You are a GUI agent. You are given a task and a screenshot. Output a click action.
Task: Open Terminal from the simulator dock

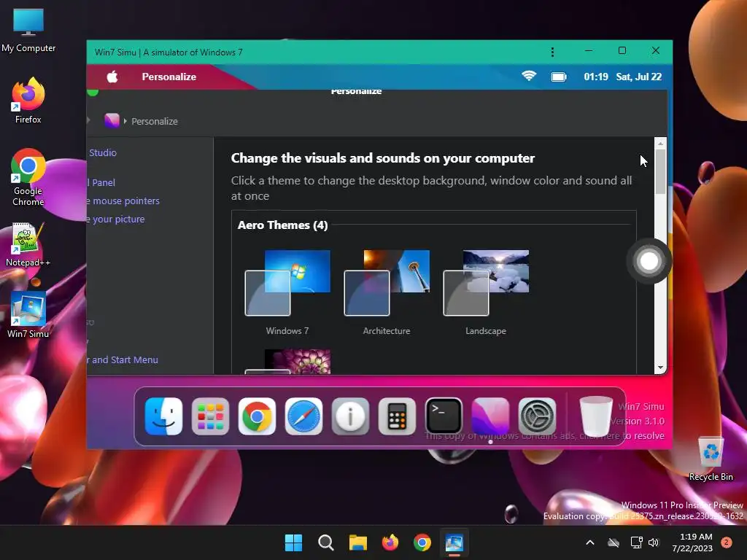(x=444, y=416)
